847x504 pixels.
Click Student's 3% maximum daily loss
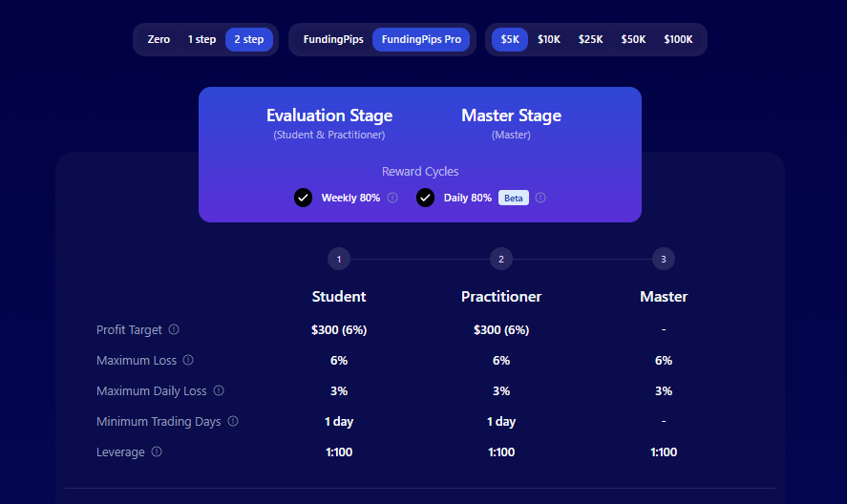(x=339, y=391)
